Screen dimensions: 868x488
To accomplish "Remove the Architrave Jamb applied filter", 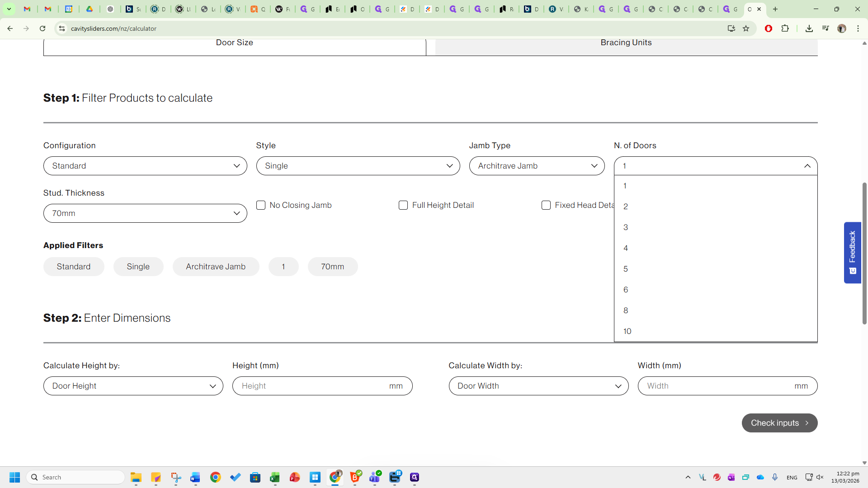I will (x=216, y=267).
